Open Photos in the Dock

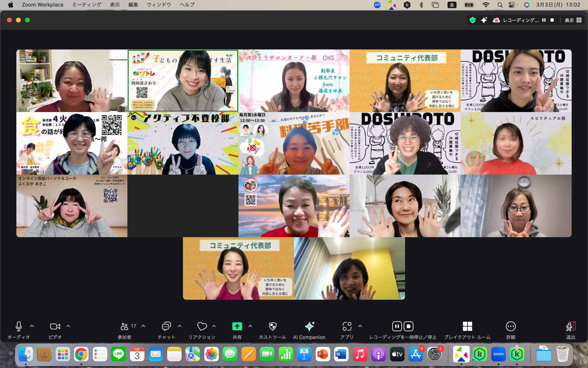click(x=211, y=354)
